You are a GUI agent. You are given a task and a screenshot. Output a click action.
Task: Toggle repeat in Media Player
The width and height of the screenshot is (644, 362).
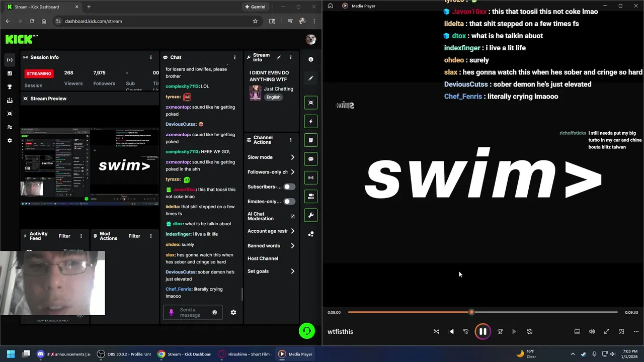[x=529, y=331]
